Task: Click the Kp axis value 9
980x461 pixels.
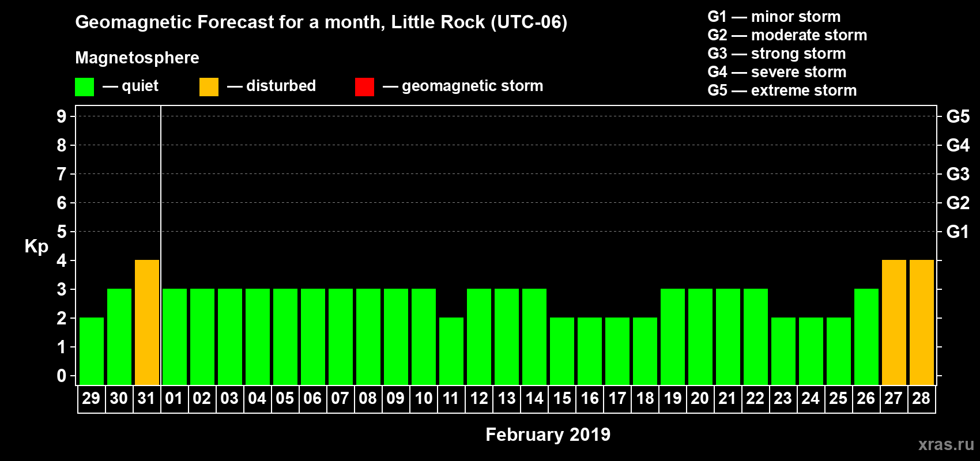Action: pos(62,116)
